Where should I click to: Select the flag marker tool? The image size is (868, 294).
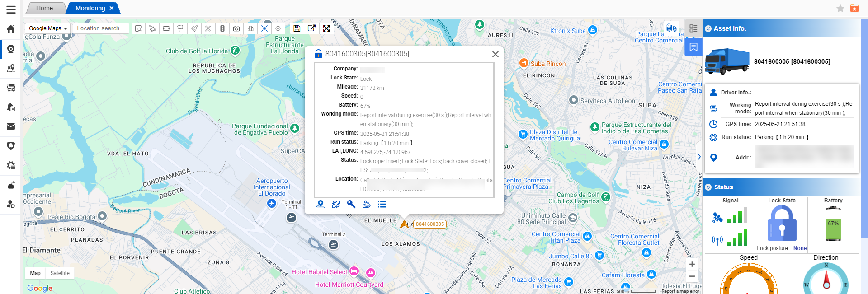[x=180, y=28]
